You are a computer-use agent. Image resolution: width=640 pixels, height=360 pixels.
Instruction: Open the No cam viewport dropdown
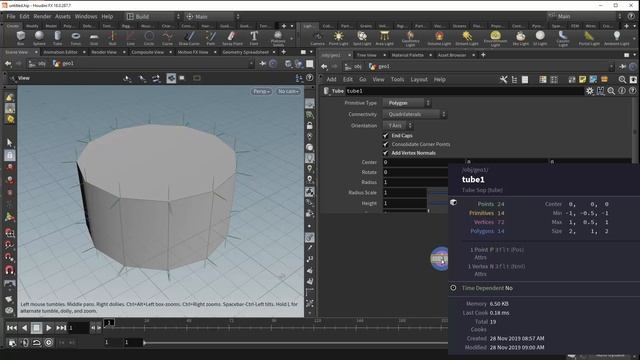(288, 91)
